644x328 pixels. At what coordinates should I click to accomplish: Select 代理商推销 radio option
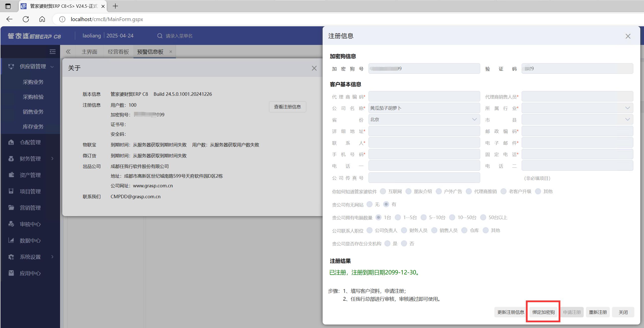[469, 192]
